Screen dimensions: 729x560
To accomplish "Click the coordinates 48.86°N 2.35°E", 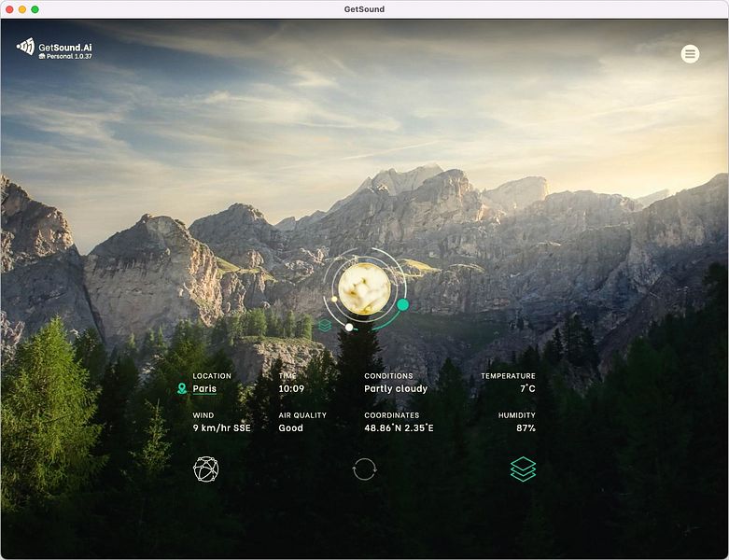I will (399, 428).
